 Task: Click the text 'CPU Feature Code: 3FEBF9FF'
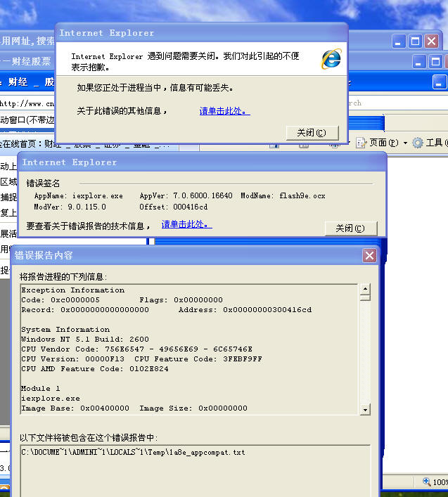coord(198,359)
